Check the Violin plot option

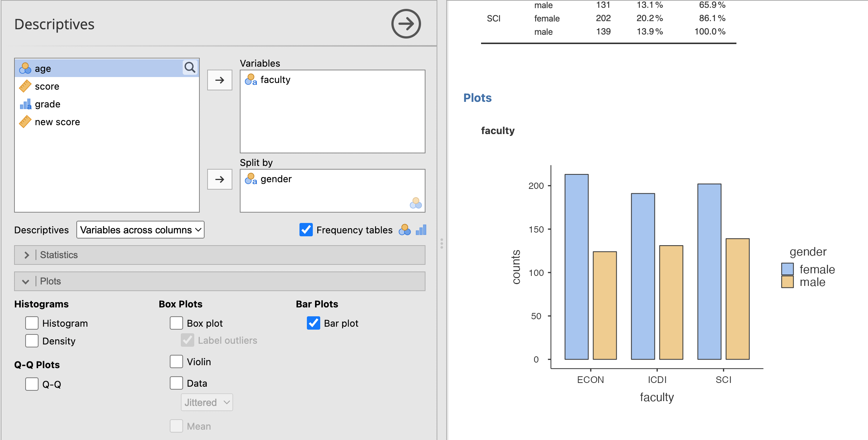coord(176,362)
